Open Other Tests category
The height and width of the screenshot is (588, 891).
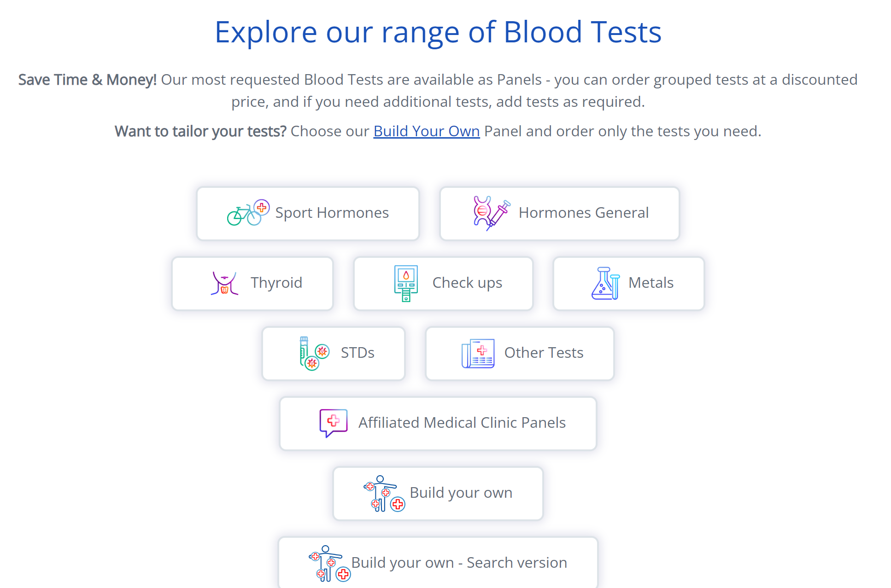point(520,353)
